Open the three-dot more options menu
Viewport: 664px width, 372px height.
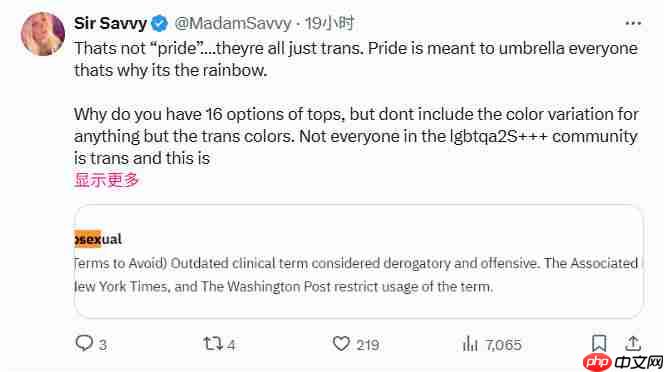[633, 23]
